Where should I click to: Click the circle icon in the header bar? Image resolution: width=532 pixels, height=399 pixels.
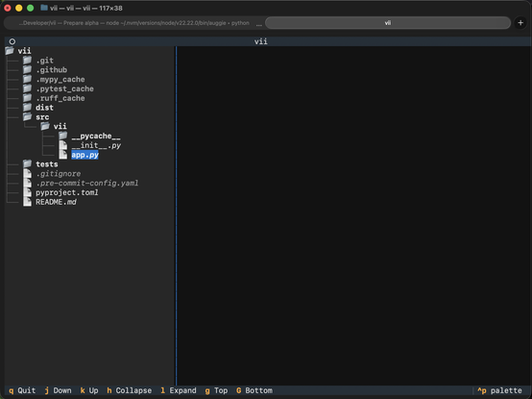12,41
